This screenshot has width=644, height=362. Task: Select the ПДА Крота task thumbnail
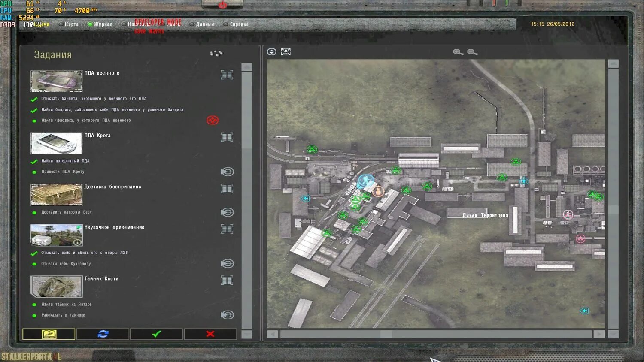tap(56, 143)
